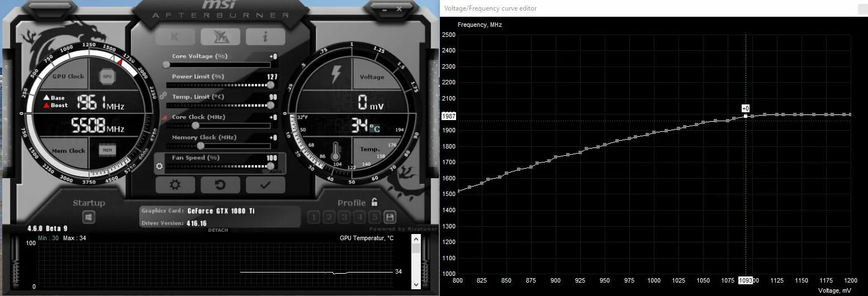Open the information (i) button
Image resolution: width=868 pixels, height=296 pixels.
point(265,37)
